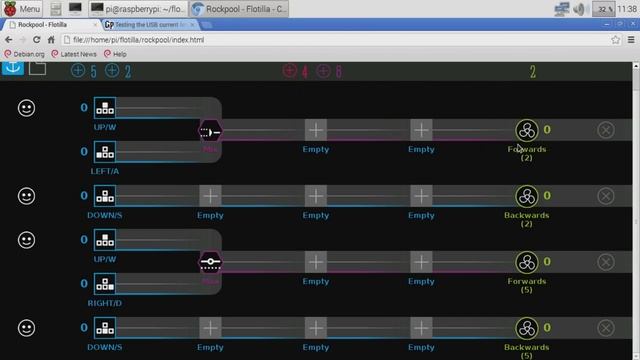This screenshot has height=360, width=640.
Task: Add converter in Empty slot next to Max
Action: pos(316,262)
